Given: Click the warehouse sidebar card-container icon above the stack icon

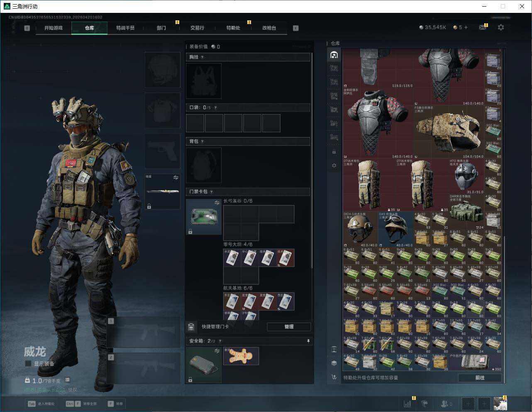Looking at the screenshot, I should point(334,349).
